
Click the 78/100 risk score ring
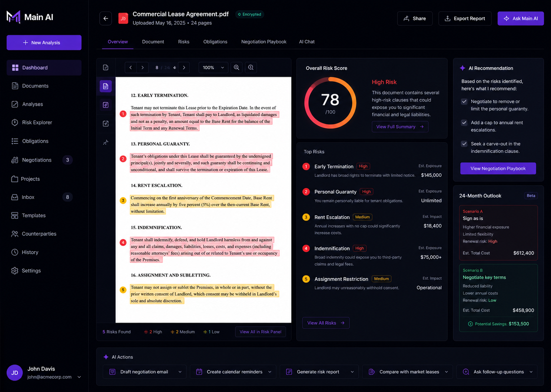click(x=330, y=103)
